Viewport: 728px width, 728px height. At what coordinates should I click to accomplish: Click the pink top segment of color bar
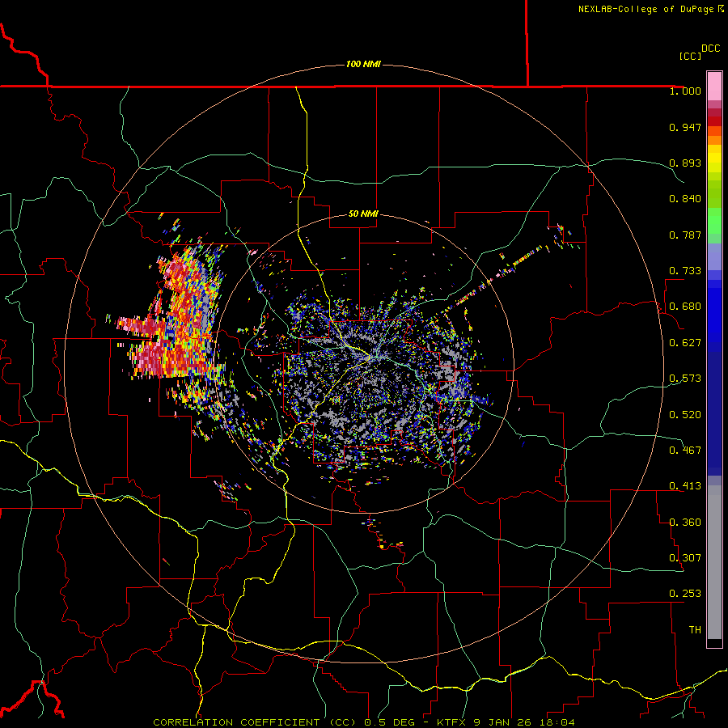tap(714, 86)
